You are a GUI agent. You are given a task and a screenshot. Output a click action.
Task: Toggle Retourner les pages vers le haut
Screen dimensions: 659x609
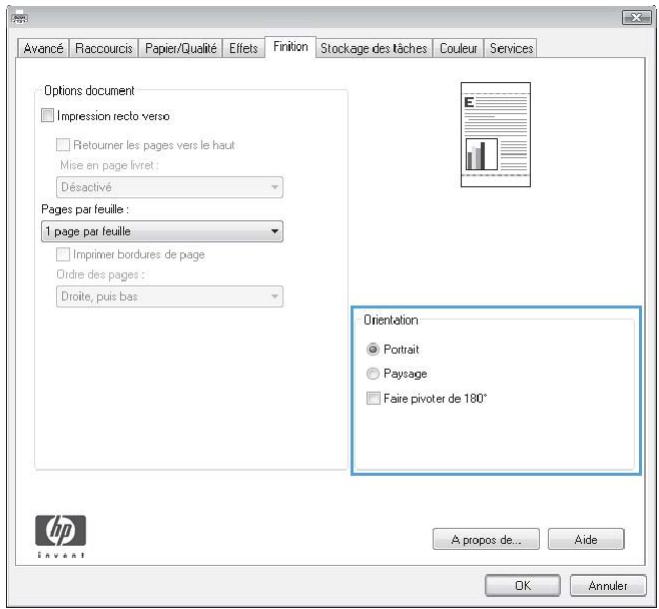pos(63,145)
